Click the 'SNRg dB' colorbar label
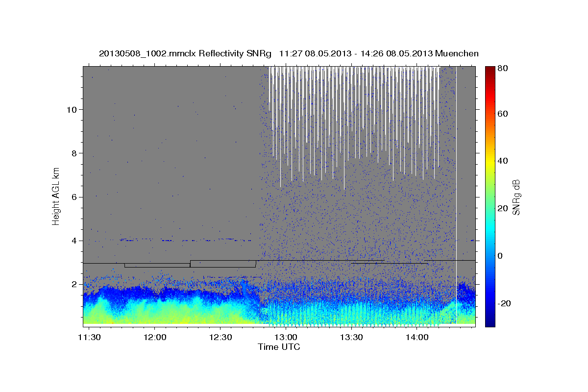 pos(516,197)
